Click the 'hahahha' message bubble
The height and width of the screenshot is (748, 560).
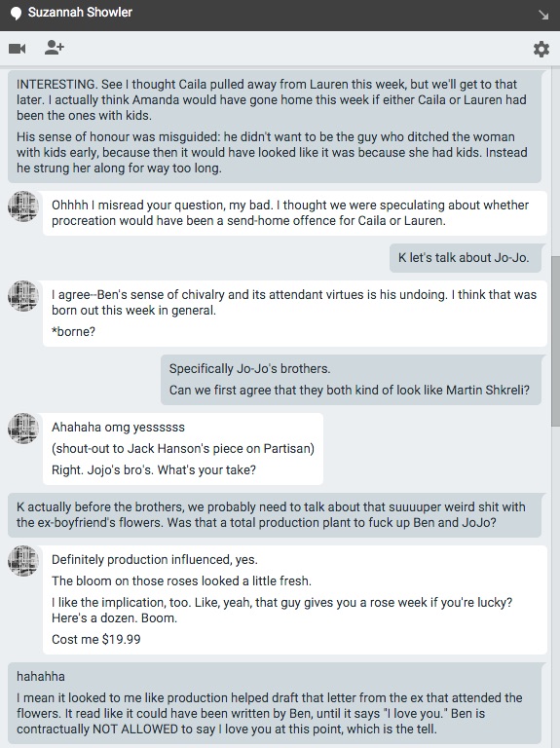click(275, 702)
